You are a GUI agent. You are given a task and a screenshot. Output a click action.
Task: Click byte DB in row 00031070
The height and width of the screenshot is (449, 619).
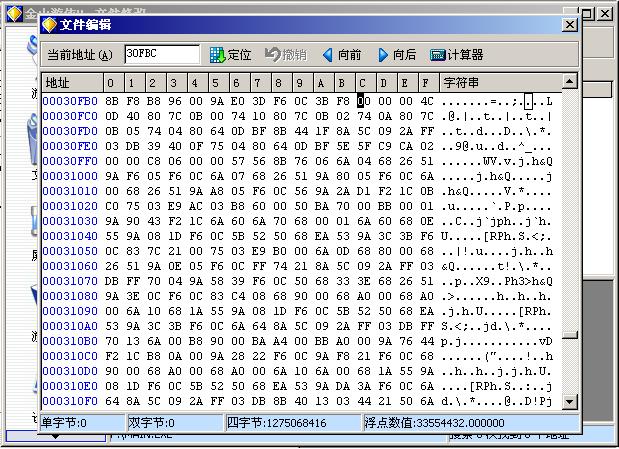(x=112, y=281)
